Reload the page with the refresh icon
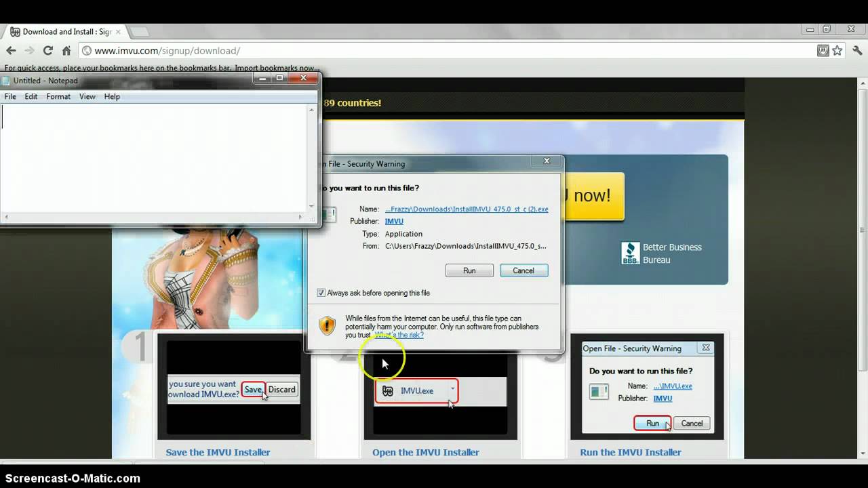Viewport: 868px width, 488px height. 47,50
